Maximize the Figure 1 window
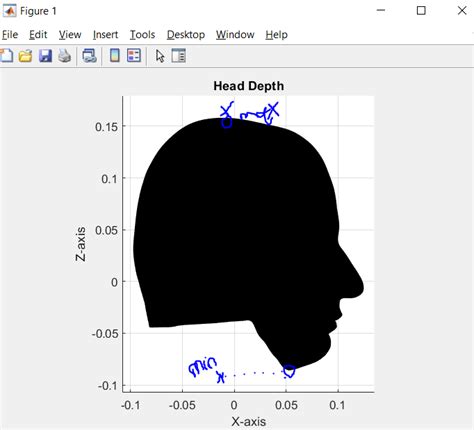474x430 pixels. (421, 11)
